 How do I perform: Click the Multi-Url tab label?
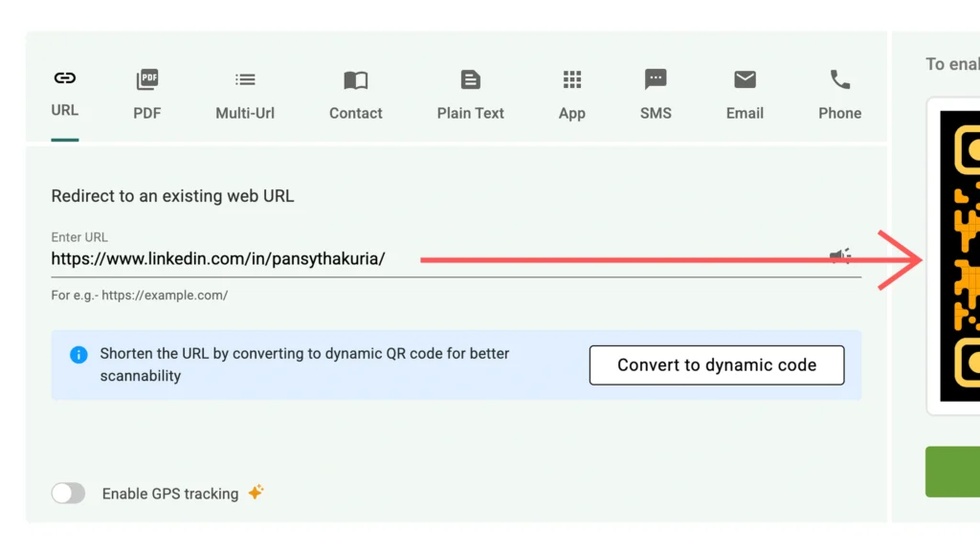click(x=245, y=113)
